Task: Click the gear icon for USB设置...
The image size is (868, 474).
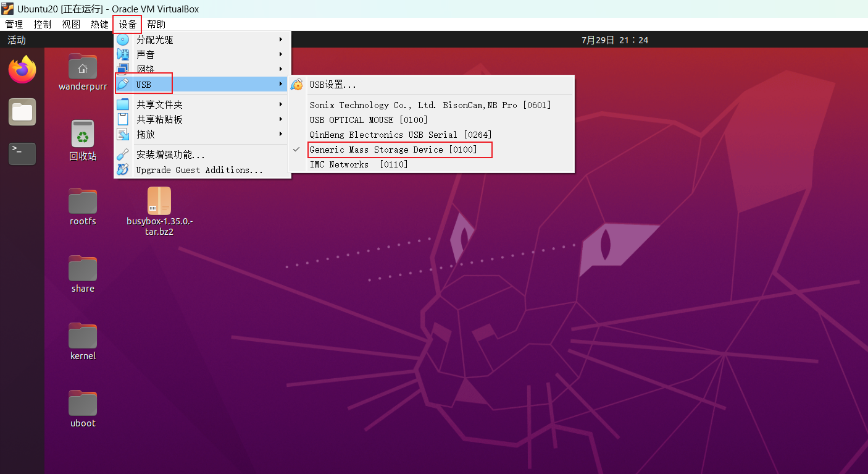Action: coord(297,85)
